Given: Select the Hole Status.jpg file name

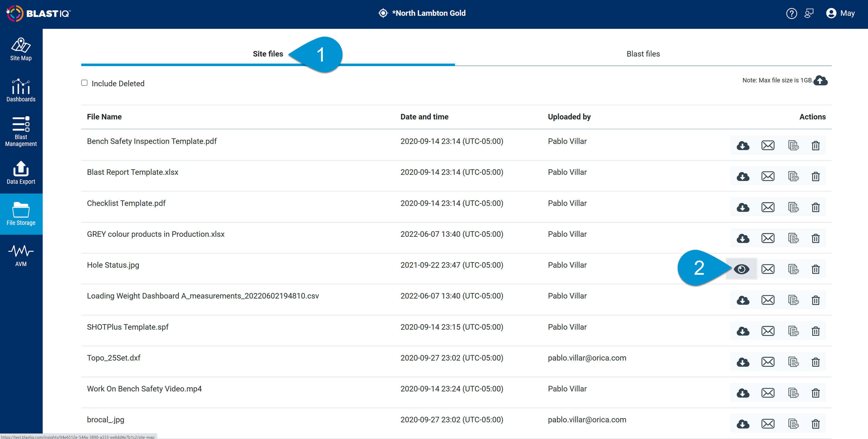Looking at the screenshot, I should point(113,265).
